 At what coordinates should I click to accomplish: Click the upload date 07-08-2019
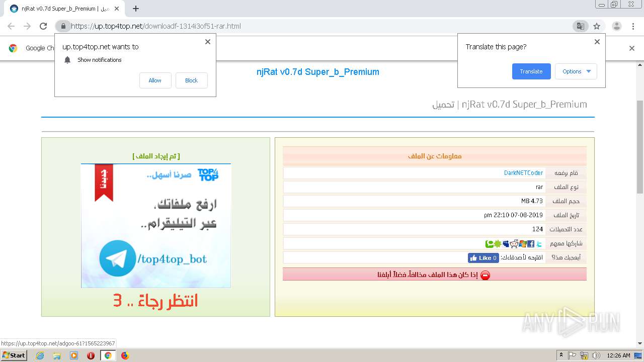click(x=513, y=215)
